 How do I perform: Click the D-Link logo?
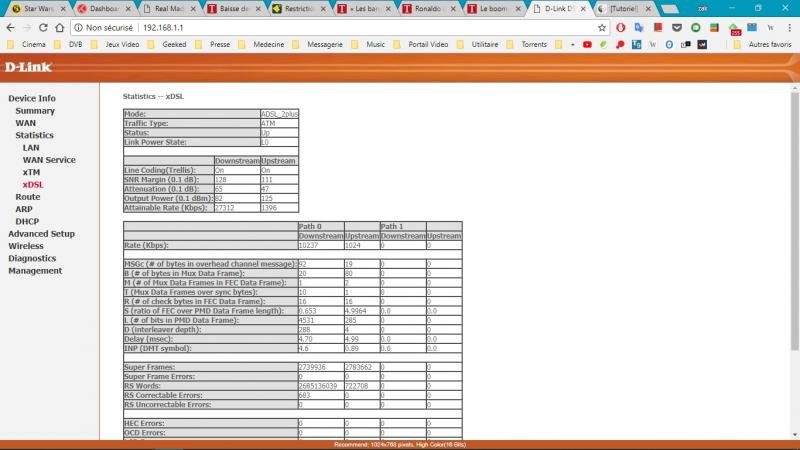click(x=28, y=67)
